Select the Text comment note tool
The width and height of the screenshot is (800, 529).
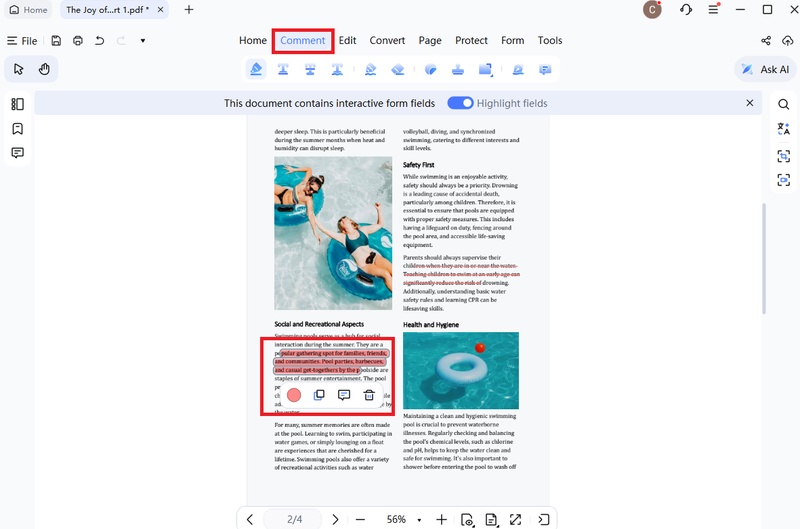[x=545, y=69]
